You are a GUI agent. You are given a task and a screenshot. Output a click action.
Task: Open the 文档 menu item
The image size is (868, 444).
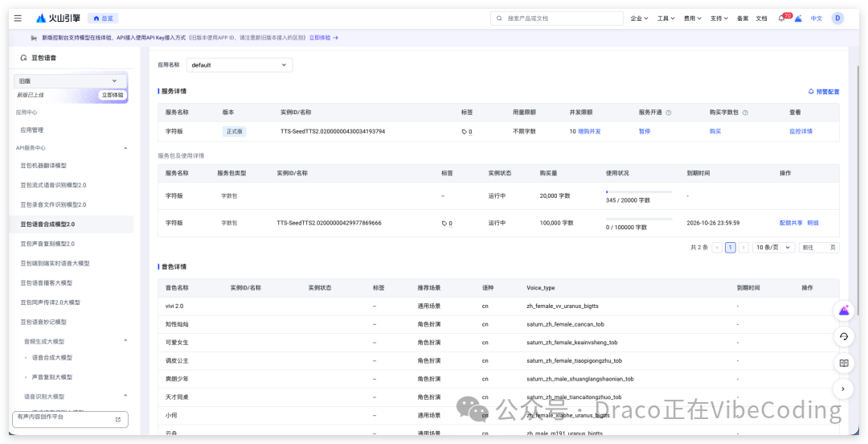coord(762,18)
